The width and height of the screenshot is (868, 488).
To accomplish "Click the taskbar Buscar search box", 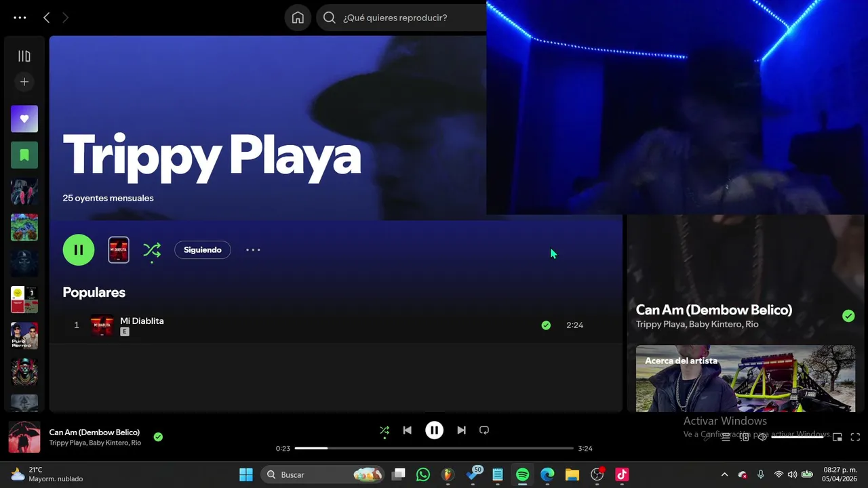I will point(322,474).
